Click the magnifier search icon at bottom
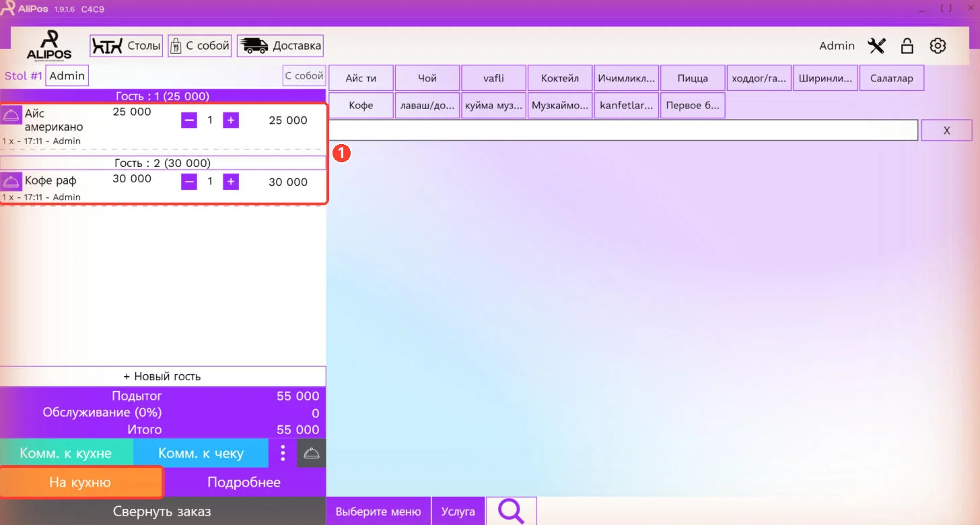 (512, 512)
